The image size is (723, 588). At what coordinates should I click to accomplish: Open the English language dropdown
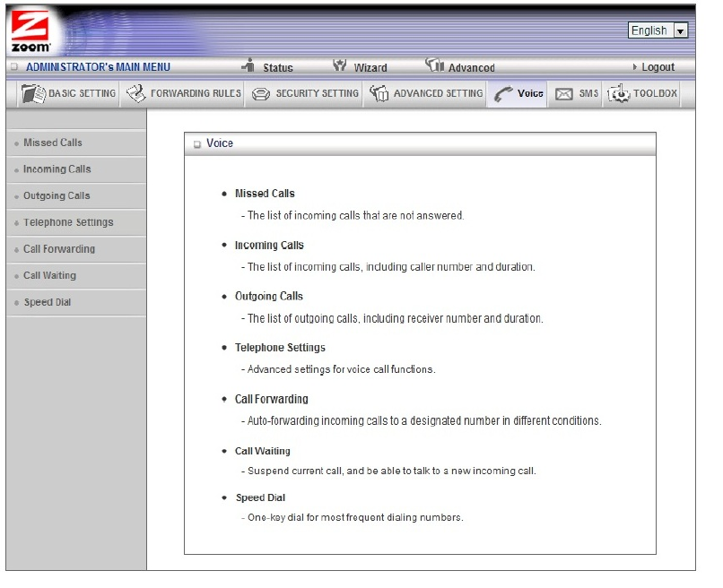[658, 30]
